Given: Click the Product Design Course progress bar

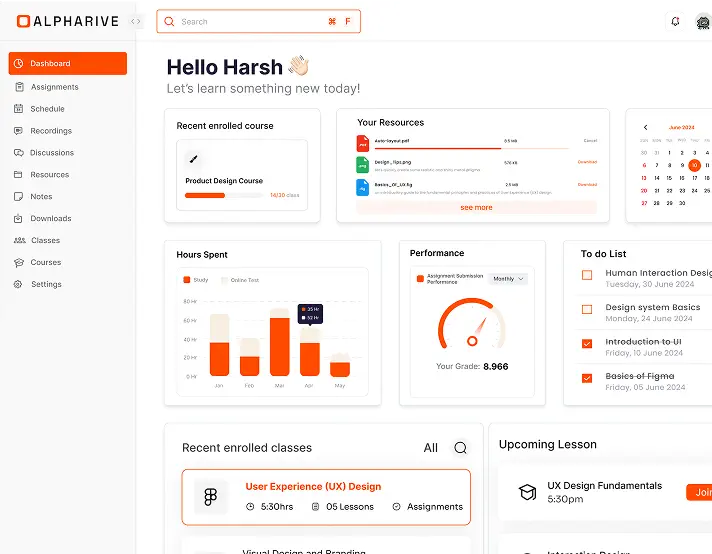Looking at the screenshot, I should pyautogui.click(x=224, y=195).
